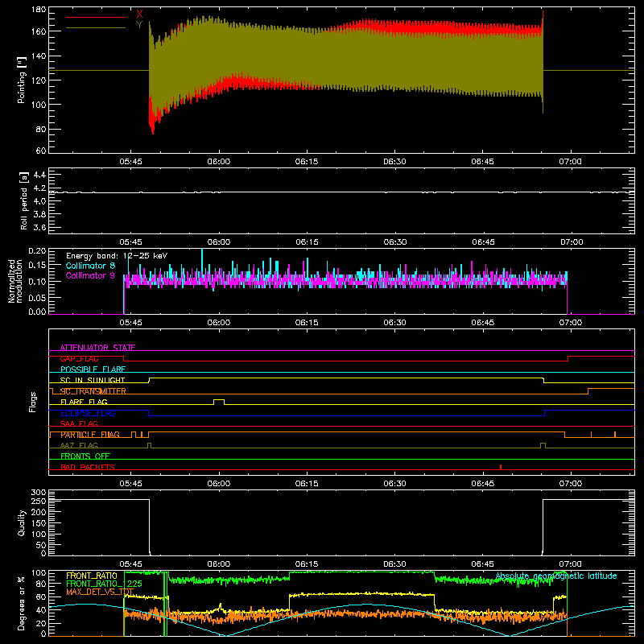Click the FRONT_RATIO legend entry
Viewport: 644px width, 644px height.
tap(92, 576)
